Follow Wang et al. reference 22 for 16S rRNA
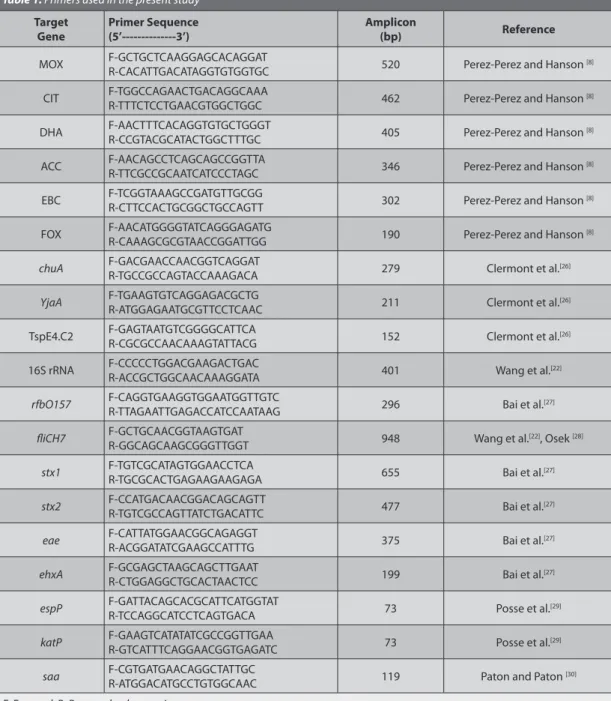 click(556, 368)
